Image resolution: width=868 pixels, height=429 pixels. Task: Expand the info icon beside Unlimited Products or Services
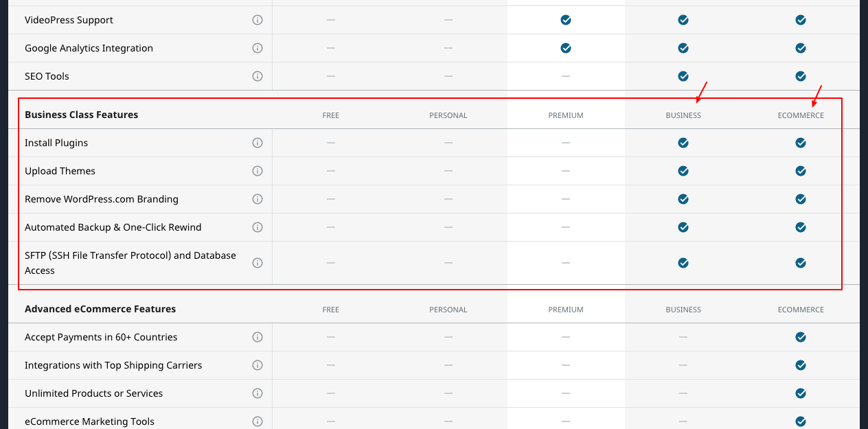(x=258, y=393)
